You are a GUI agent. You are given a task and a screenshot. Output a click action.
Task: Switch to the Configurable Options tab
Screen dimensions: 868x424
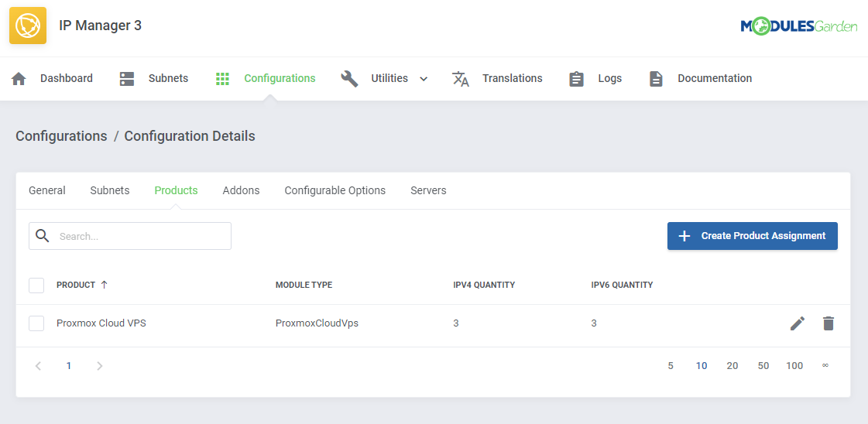point(335,190)
